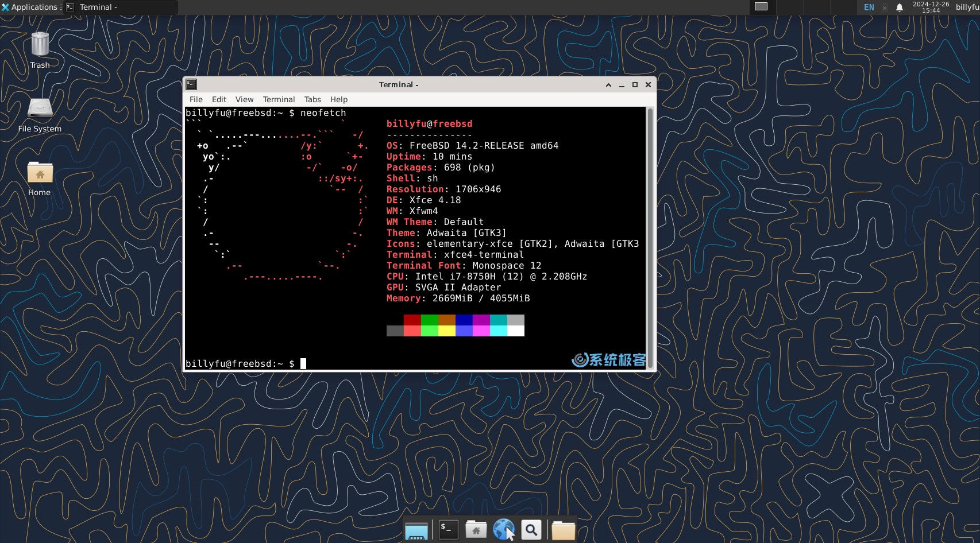Roll up the Terminal window with the title bar arrow
The width and height of the screenshot is (980, 543).
(x=608, y=85)
